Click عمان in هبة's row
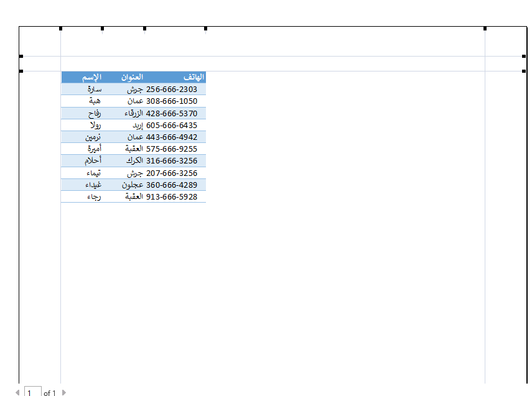This screenshot has width=532, height=396. (136, 101)
